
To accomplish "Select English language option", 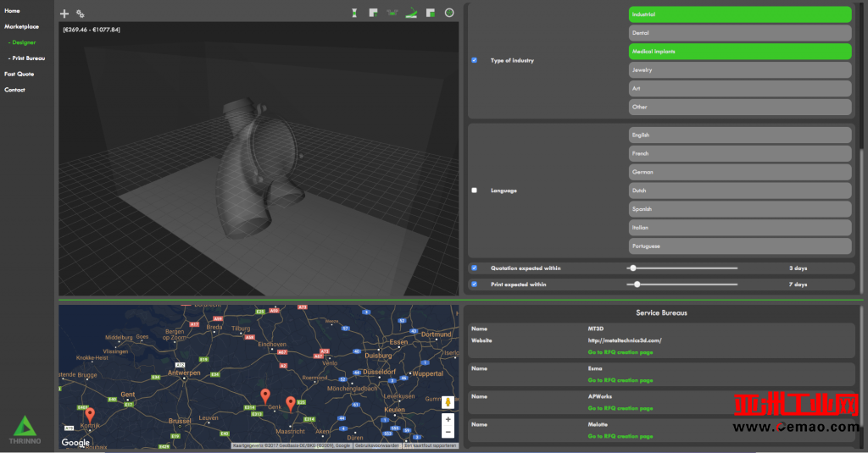I will click(739, 135).
